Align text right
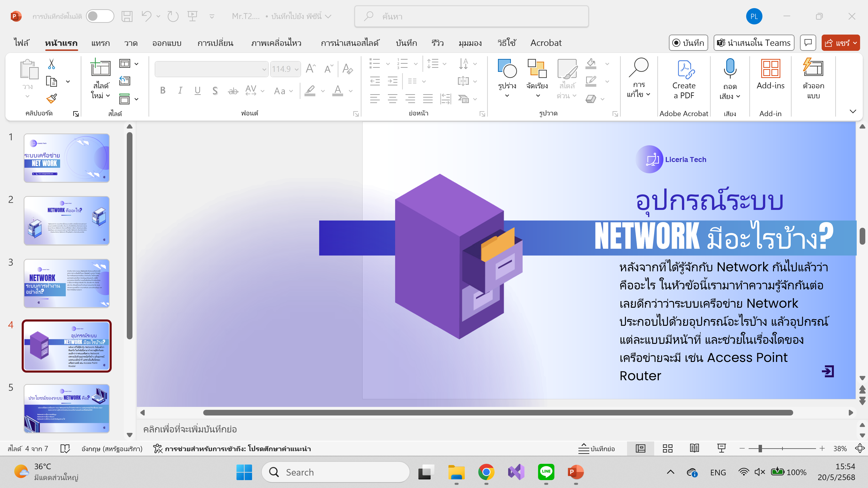This screenshot has width=868, height=488. point(410,99)
